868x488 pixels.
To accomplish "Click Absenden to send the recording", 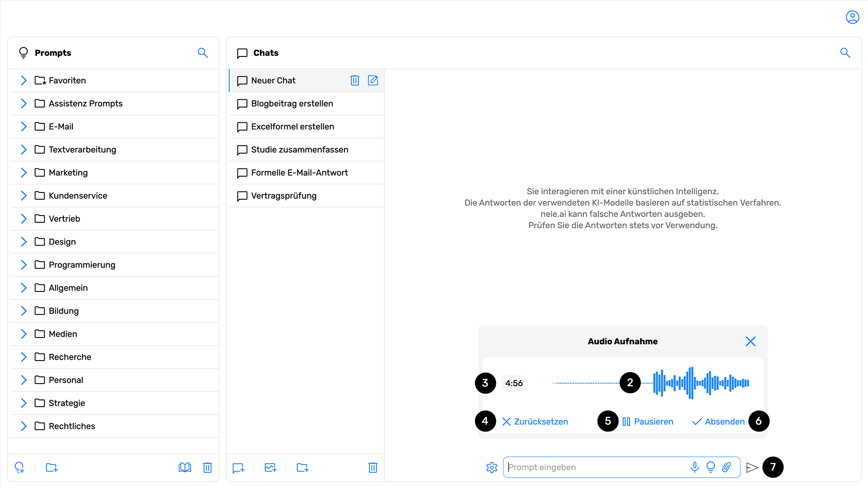I will coord(718,422).
